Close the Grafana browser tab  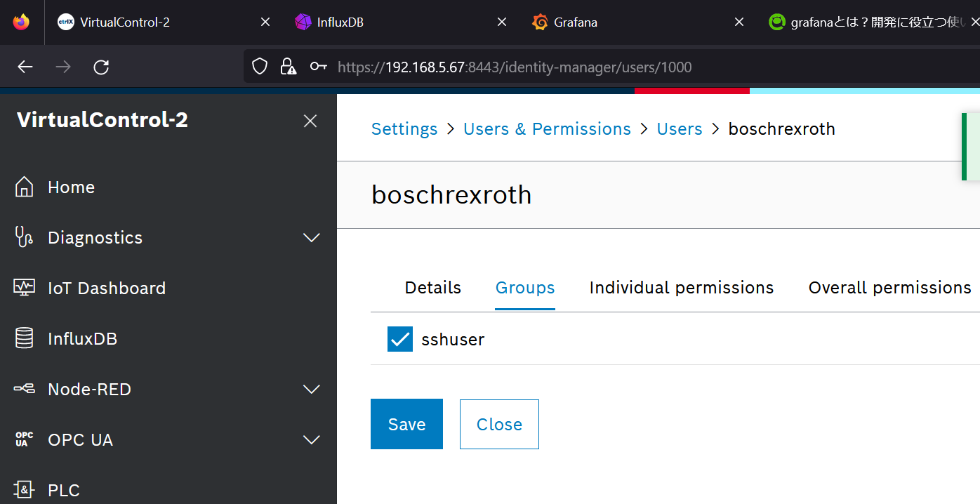(x=739, y=22)
